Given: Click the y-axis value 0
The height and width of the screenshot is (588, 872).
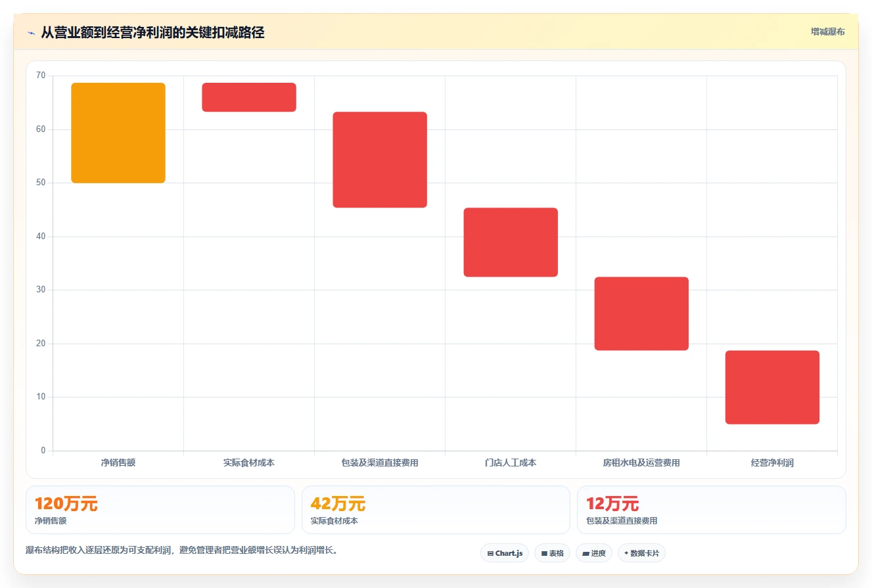Looking at the screenshot, I should pyautogui.click(x=43, y=451).
